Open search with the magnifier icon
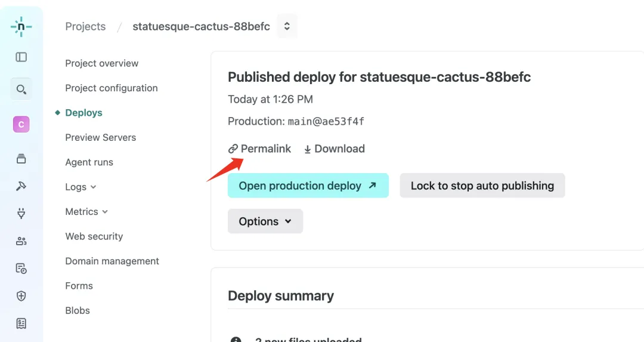 point(21,90)
